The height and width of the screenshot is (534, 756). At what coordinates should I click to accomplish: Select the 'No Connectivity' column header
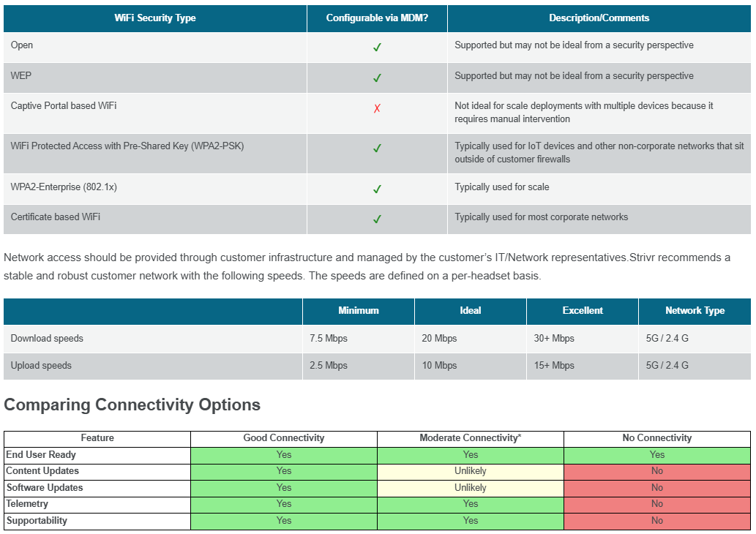click(x=657, y=438)
